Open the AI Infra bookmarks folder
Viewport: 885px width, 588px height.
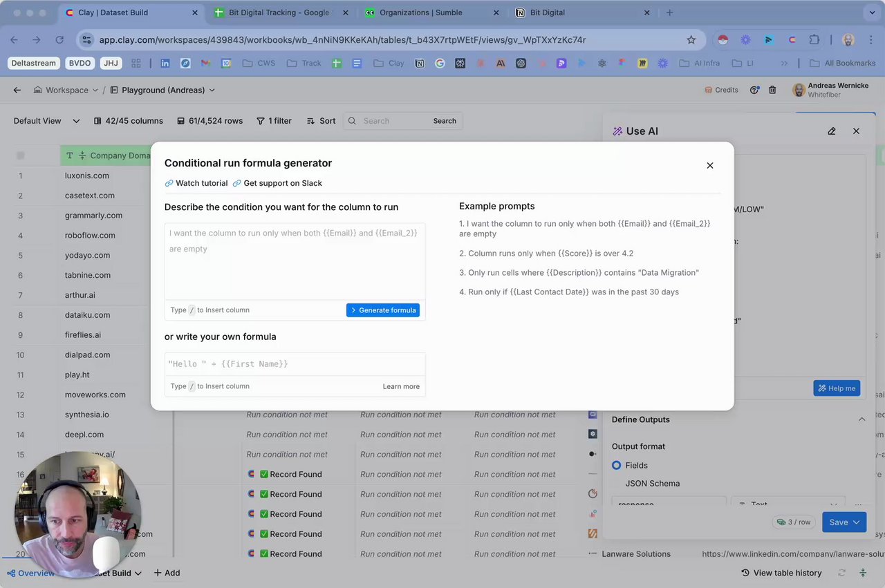pos(699,63)
